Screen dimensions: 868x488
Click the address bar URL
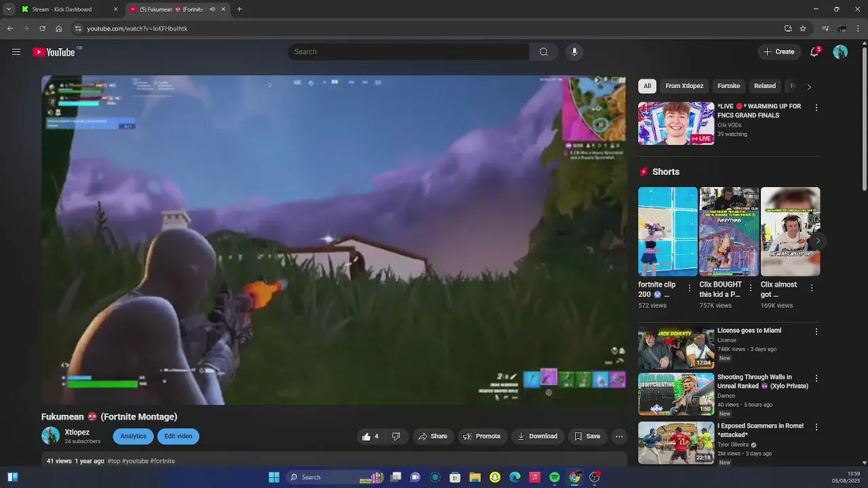pos(137,28)
